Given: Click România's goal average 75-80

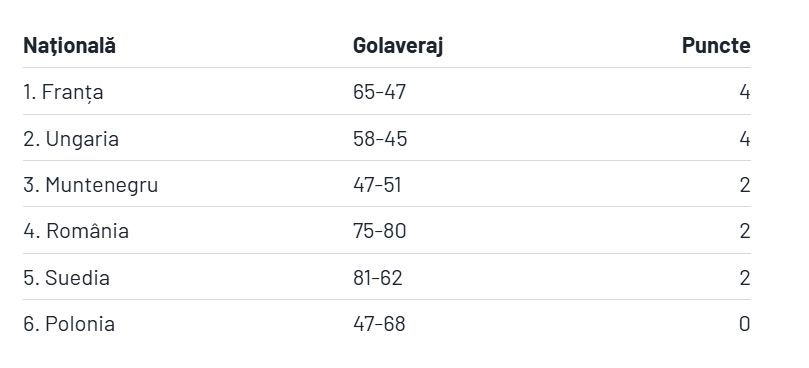Looking at the screenshot, I should click(380, 231).
